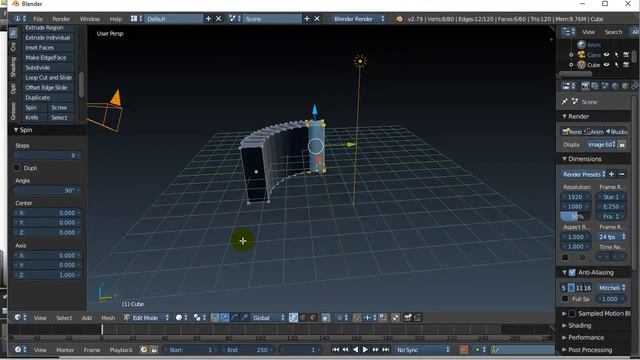The image size is (640, 360).
Task: Toggle automatic keyframe recording
Action: (464, 349)
